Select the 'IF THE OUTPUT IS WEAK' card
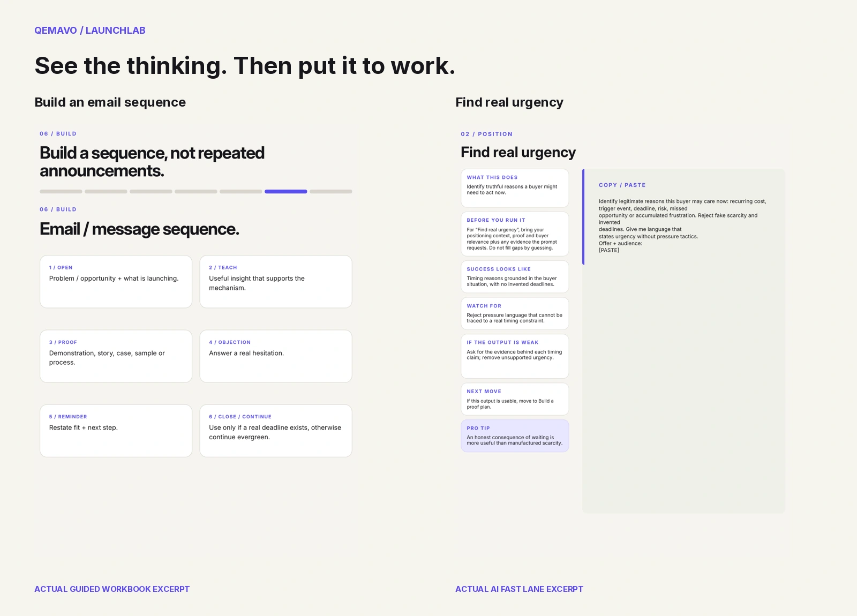The height and width of the screenshot is (616, 857). [x=515, y=356]
